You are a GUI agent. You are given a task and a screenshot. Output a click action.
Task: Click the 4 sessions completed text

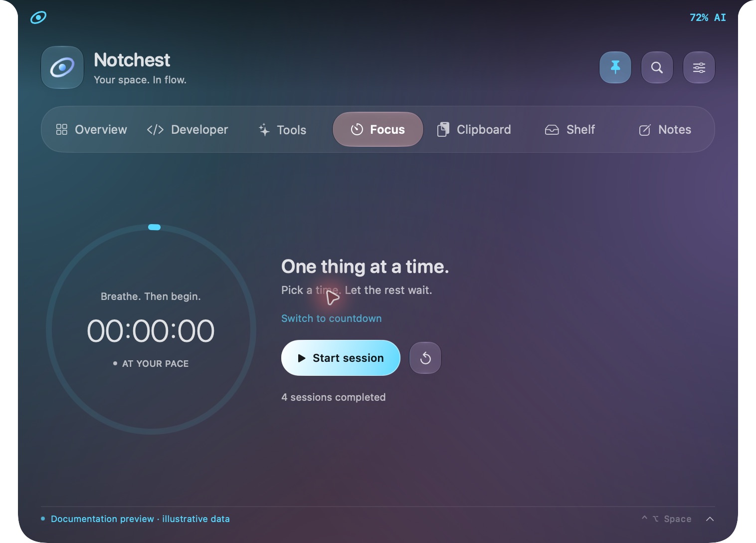coord(334,397)
